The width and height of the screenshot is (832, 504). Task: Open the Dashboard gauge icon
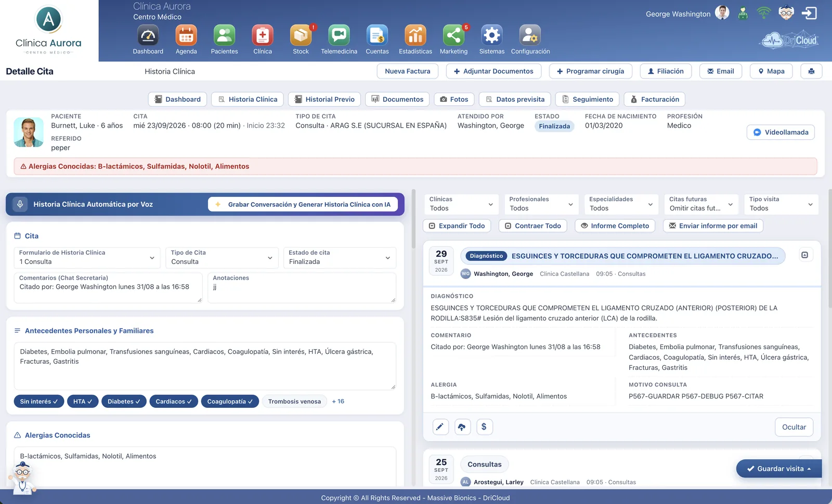pos(148,35)
